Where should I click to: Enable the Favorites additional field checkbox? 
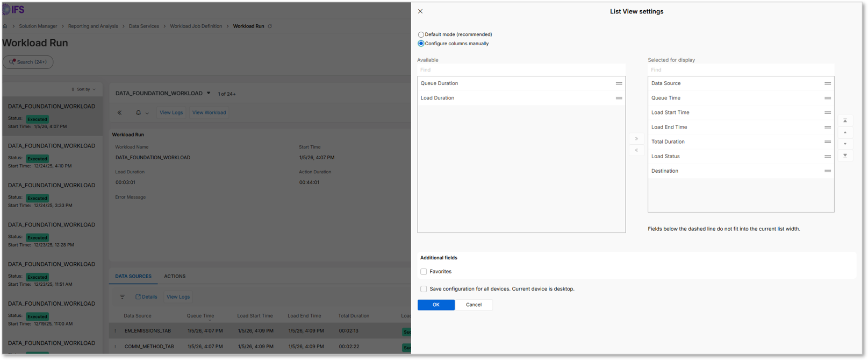(x=424, y=272)
